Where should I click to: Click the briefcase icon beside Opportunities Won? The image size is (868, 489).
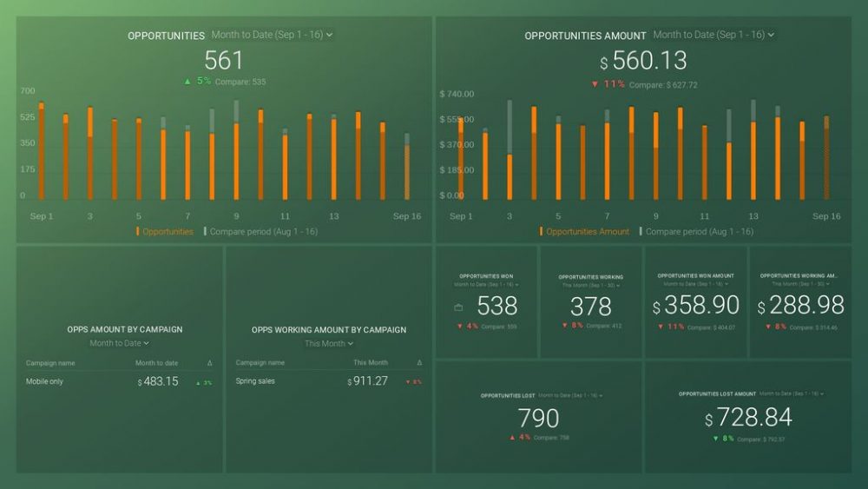458,307
